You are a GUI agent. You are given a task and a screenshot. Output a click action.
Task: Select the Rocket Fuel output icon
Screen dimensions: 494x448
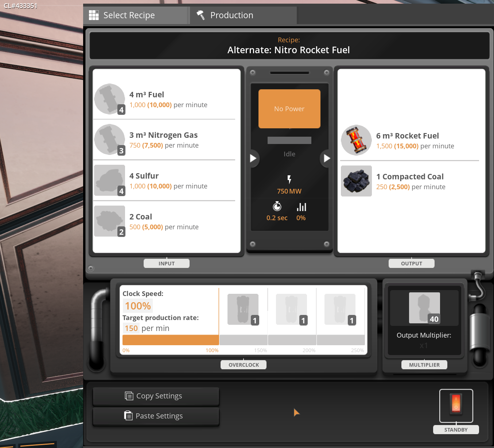(x=356, y=140)
